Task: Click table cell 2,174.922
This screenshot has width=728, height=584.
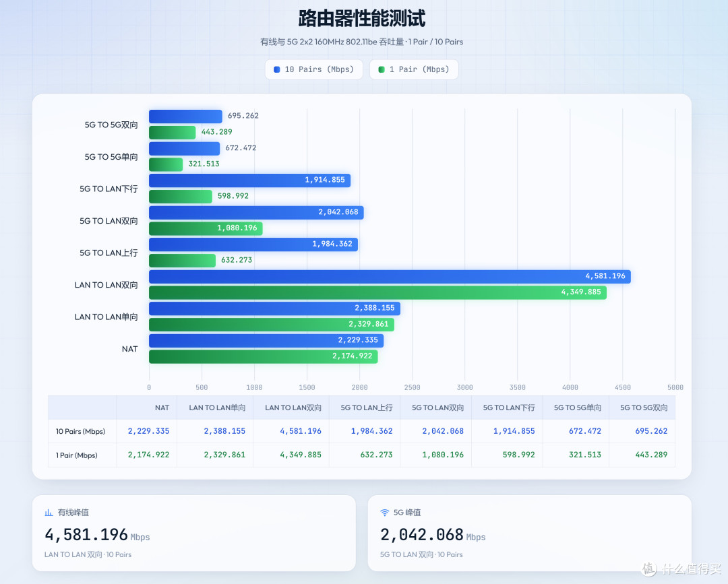Action: click(148, 455)
